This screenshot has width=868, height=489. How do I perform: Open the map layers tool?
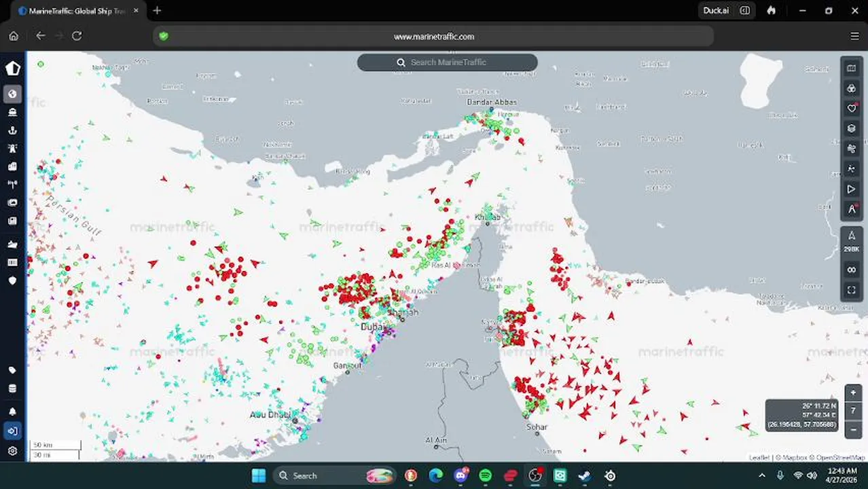coord(852,128)
